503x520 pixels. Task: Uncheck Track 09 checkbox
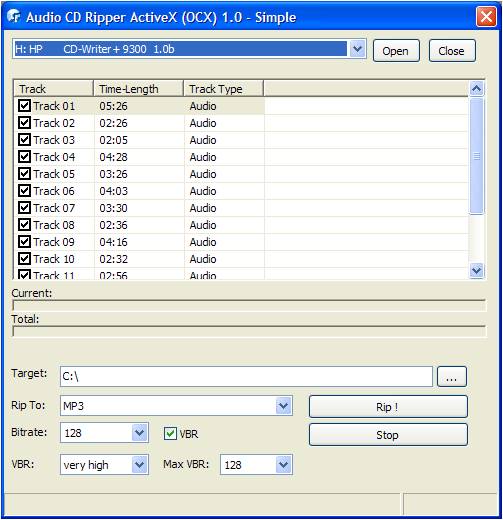tap(24, 242)
